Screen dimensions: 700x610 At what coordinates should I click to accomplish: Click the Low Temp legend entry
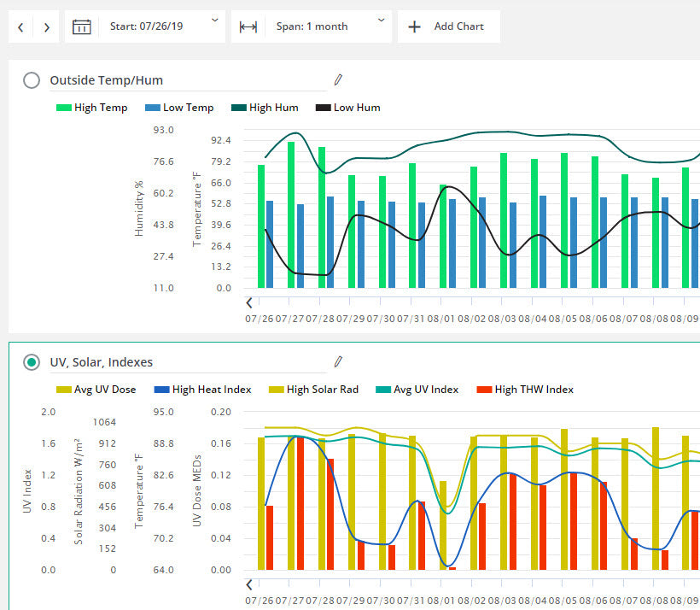click(x=178, y=108)
